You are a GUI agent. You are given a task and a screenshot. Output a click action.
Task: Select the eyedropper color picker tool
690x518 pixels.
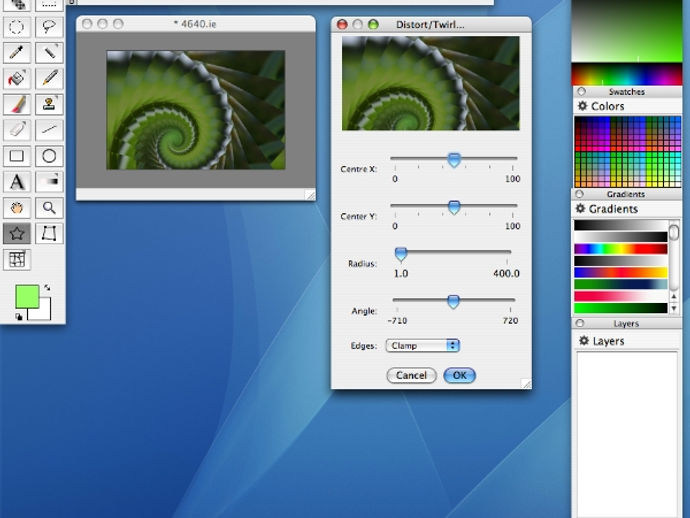point(17,52)
